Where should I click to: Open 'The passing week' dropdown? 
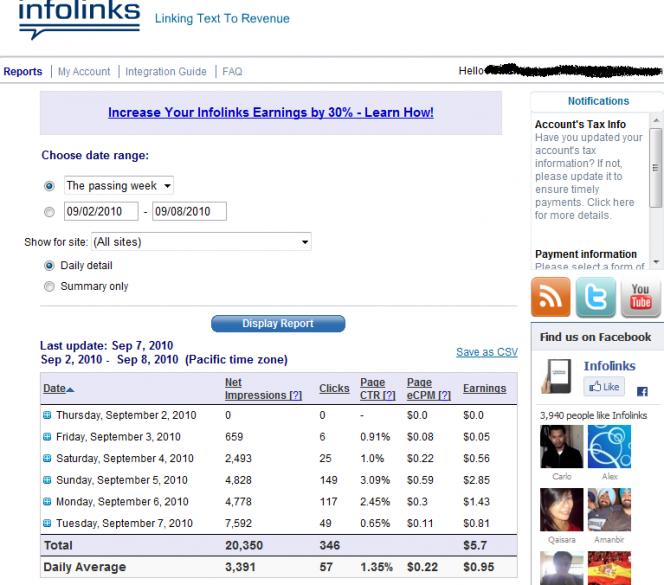(x=119, y=186)
